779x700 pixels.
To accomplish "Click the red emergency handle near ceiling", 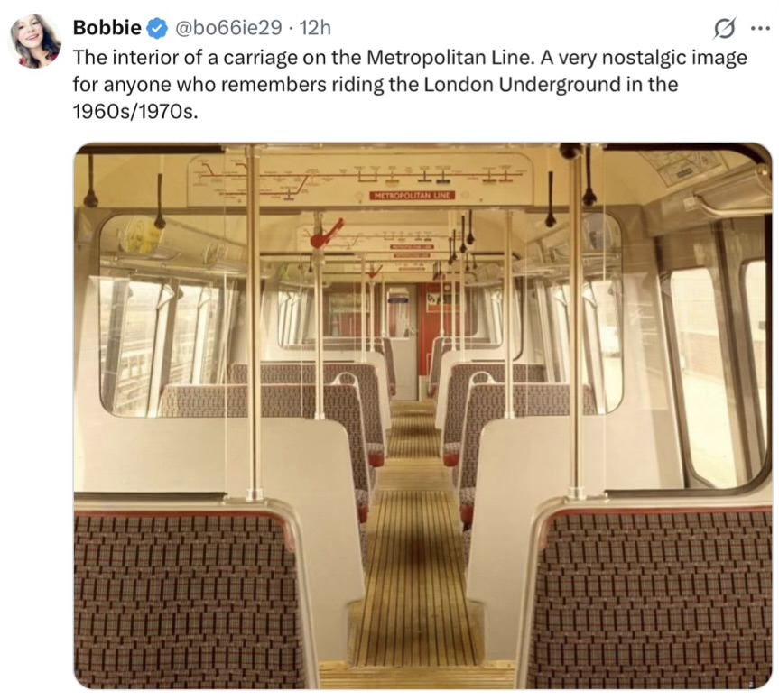I will click(326, 235).
